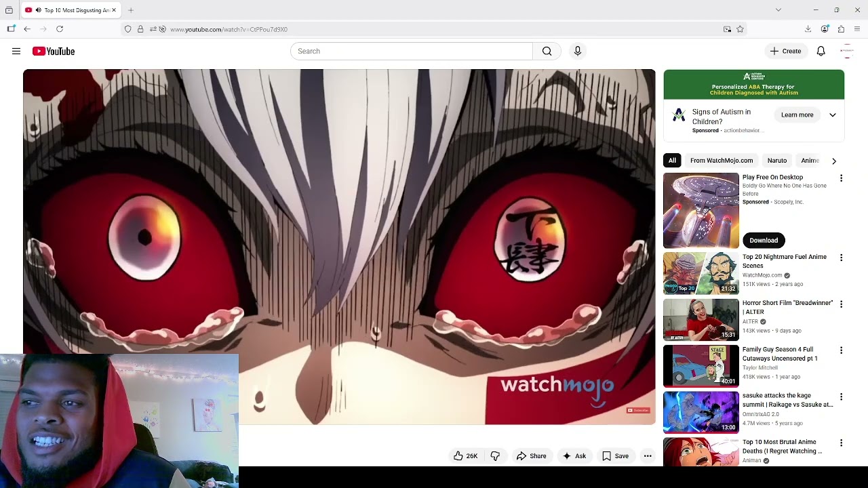Open sasuke attacks the kage summit thumbnail
Image resolution: width=868 pixels, height=488 pixels.
[701, 411]
